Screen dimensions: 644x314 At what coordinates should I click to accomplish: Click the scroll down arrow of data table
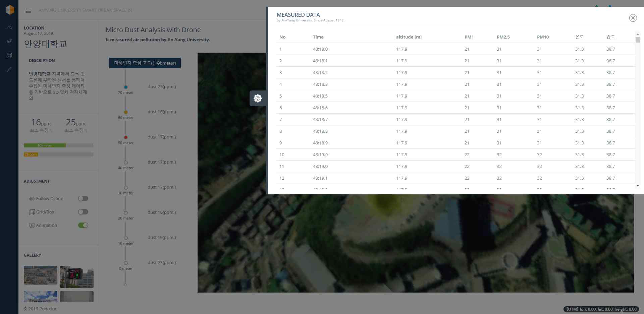tap(638, 186)
